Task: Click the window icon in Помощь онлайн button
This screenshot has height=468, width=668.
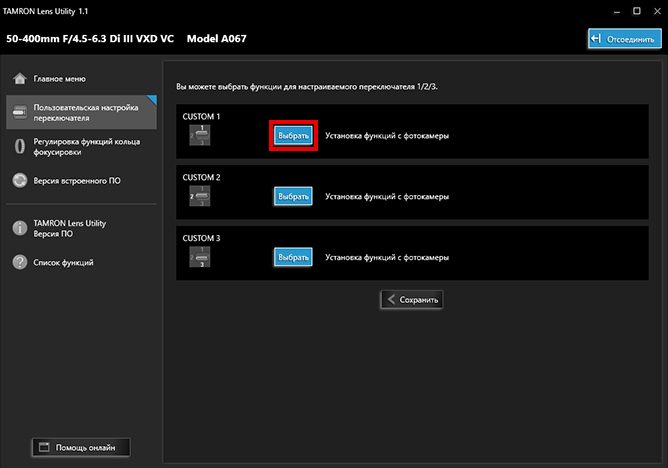Action: coord(44,447)
